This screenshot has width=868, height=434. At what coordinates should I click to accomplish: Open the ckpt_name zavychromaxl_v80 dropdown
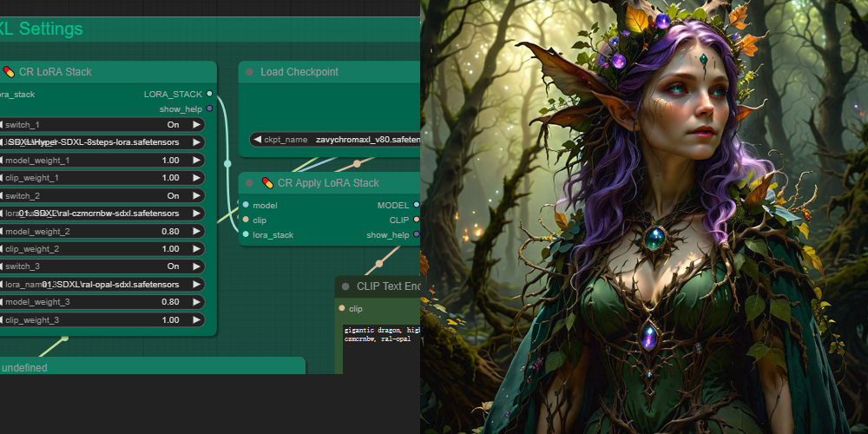pos(334,140)
